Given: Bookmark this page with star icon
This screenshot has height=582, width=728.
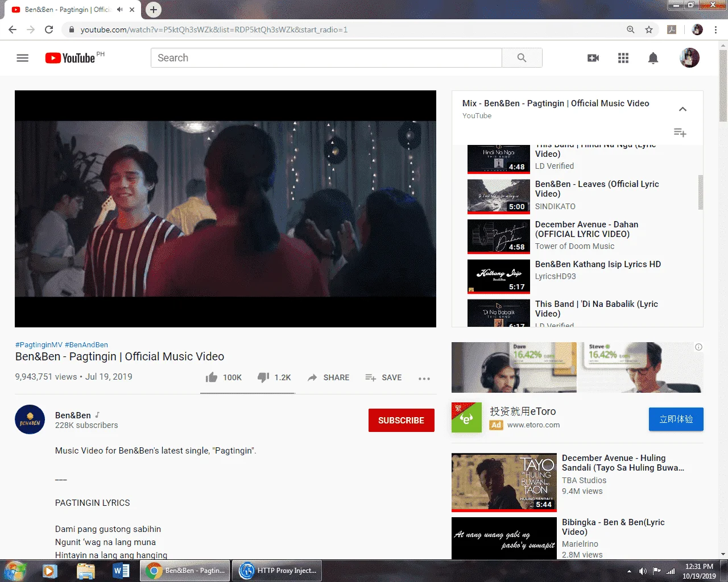Looking at the screenshot, I should (x=649, y=30).
